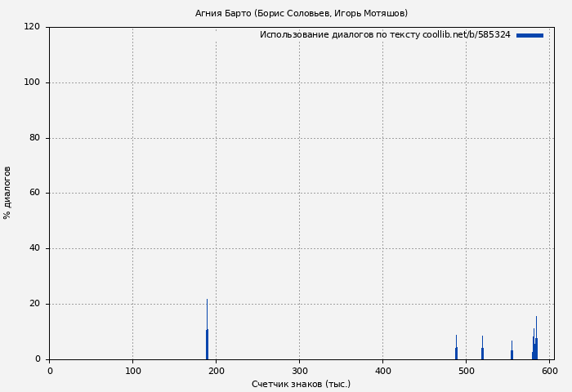Click the y-axis tick label 120

click(x=32, y=27)
